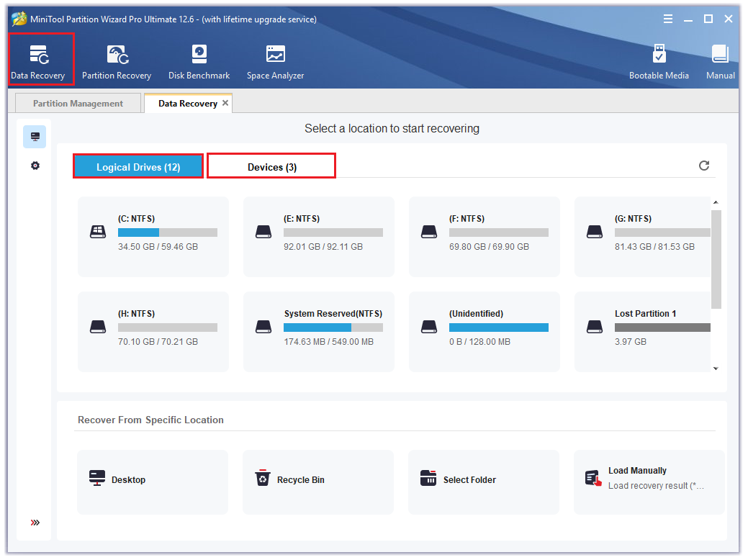748x560 pixels.
Task: Open scan settings gear in sidebar
Action: click(35, 166)
